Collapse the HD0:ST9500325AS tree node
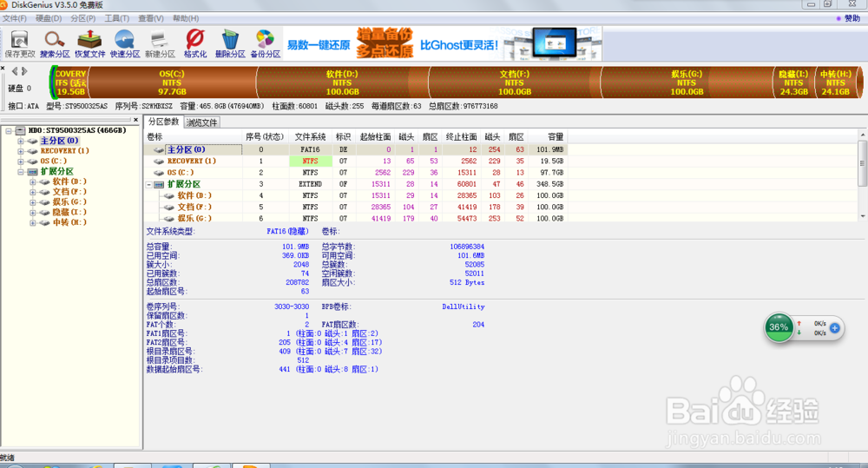 9,131
